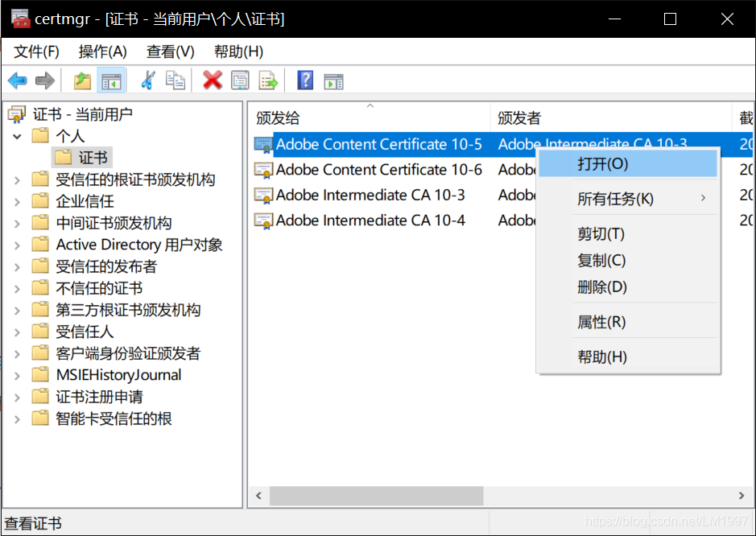Click the horizontal scrollbar thumb
The height and width of the screenshot is (536, 756).
376,496
